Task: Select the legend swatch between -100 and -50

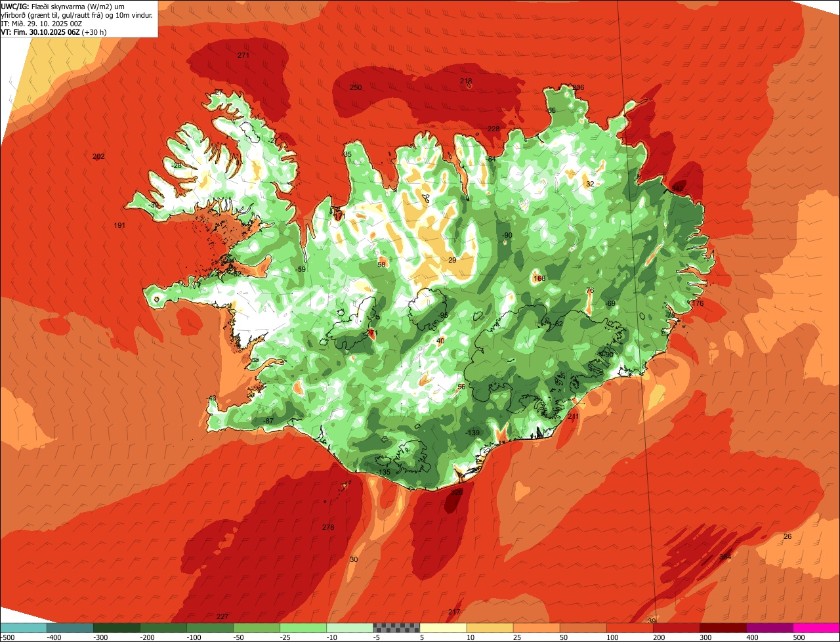Action: click(210, 628)
